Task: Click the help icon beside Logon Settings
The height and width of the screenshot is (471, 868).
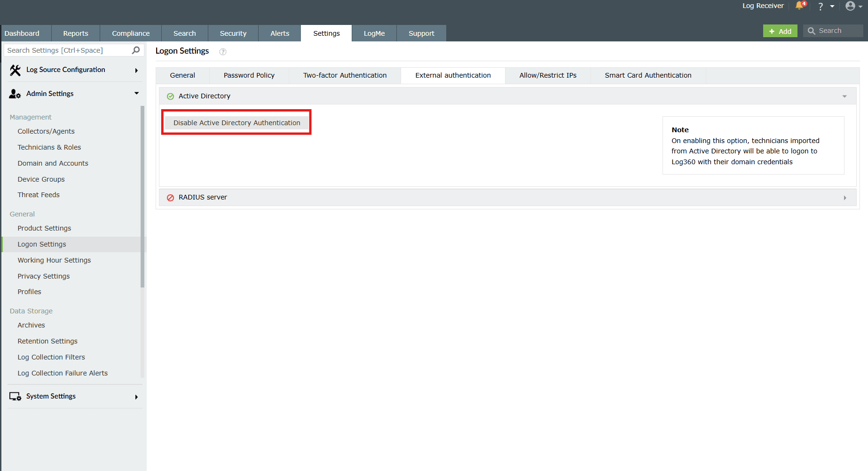Action: pos(223,52)
